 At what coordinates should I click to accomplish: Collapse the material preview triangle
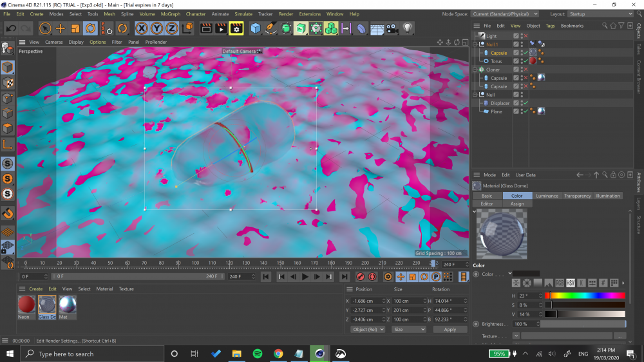[x=475, y=212]
